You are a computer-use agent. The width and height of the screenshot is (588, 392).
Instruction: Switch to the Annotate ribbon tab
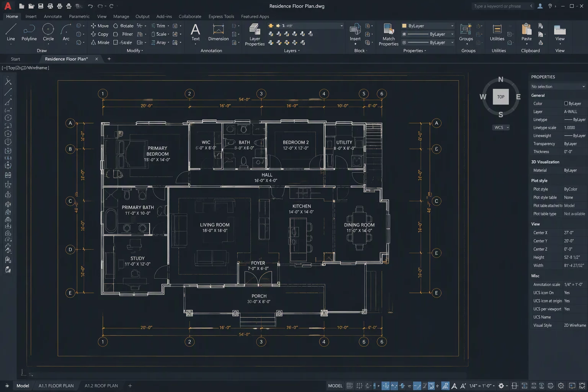coord(53,16)
